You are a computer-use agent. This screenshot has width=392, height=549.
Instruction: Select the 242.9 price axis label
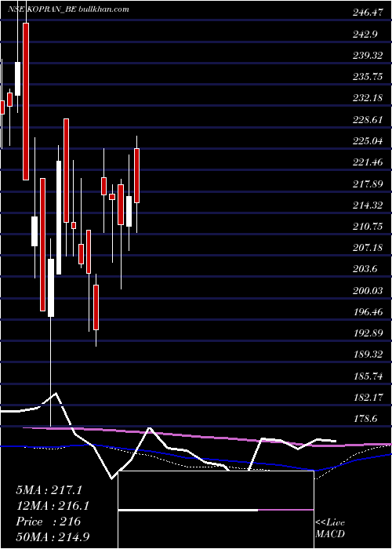pos(365,35)
